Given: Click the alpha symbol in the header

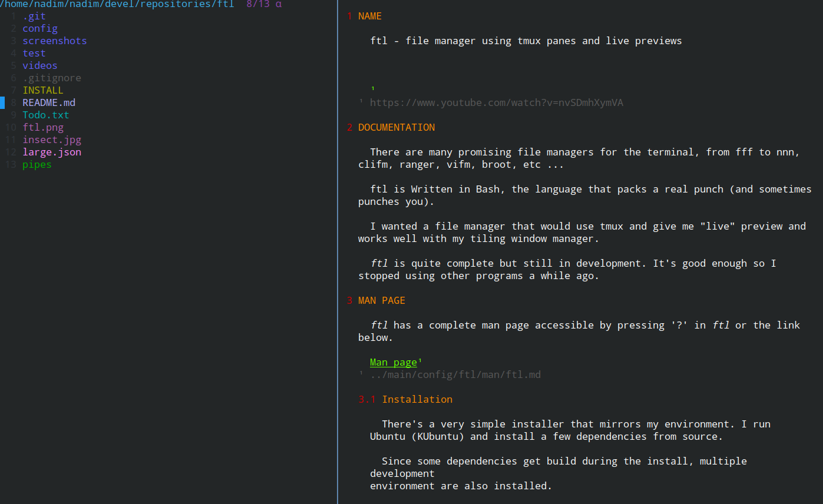Looking at the screenshot, I should [x=279, y=4].
